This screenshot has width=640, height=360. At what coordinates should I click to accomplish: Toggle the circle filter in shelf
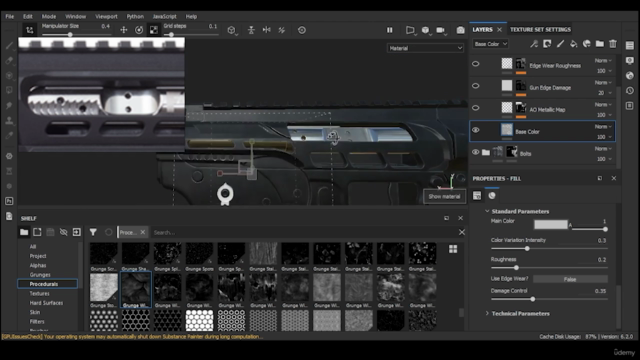[108, 232]
